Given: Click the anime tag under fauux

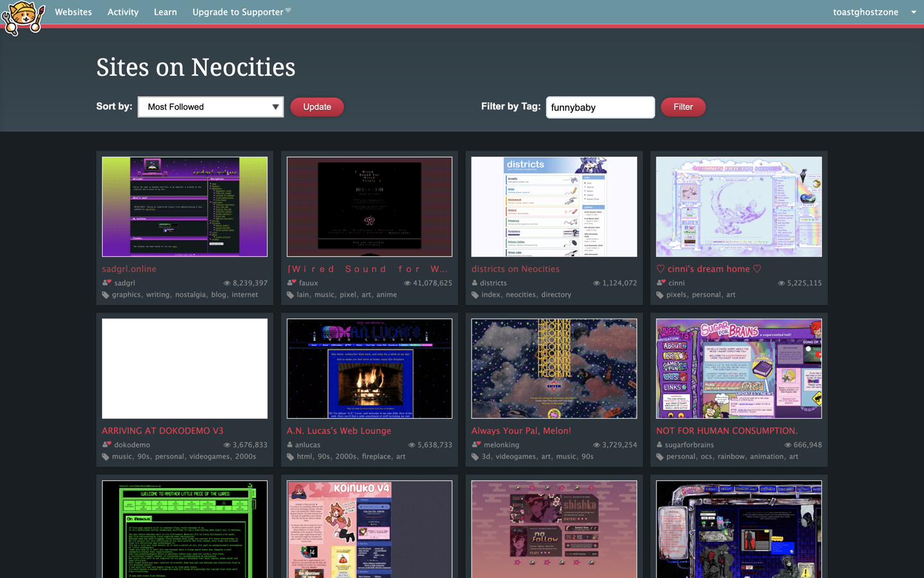Looking at the screenshot, I should pyautogui.click(x=386, y=295).
